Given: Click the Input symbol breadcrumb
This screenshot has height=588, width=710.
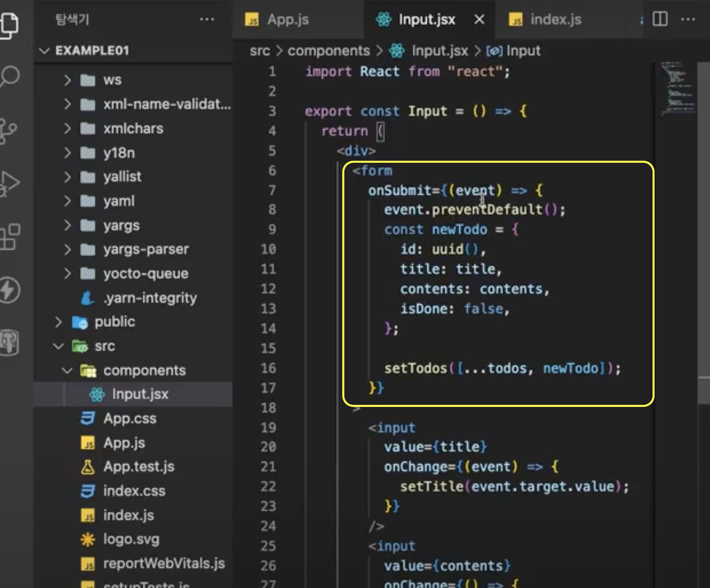Looking at the screenshot, I should [523, 51].
